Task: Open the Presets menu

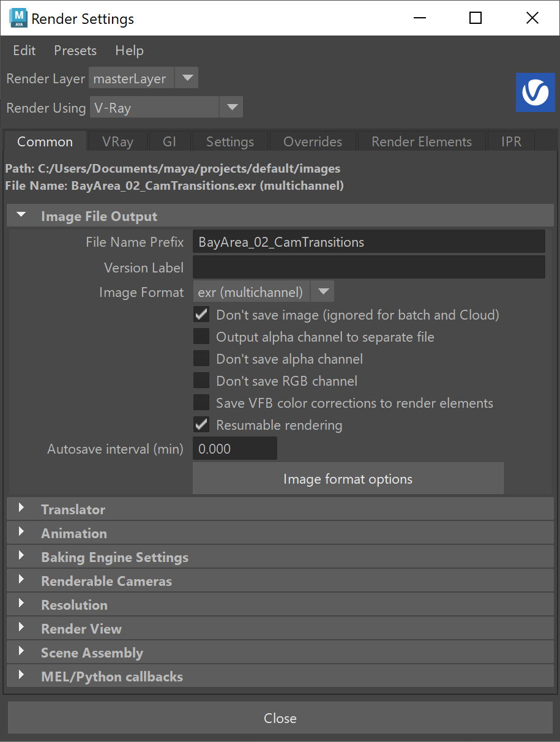Action: 75,50
